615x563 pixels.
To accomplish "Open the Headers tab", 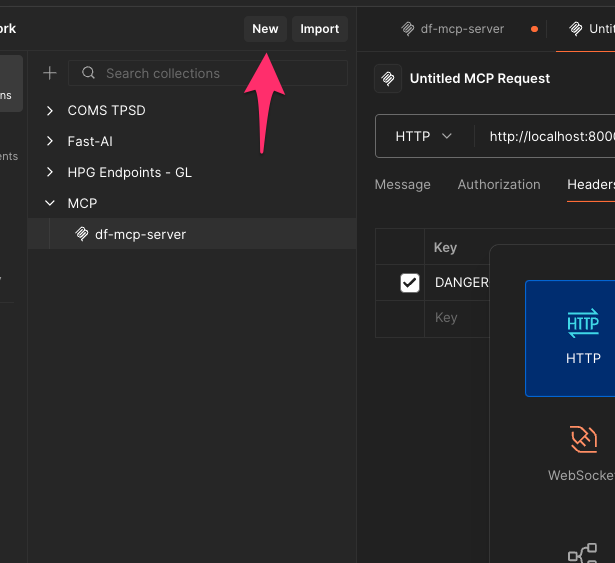I will coord(591,184).
